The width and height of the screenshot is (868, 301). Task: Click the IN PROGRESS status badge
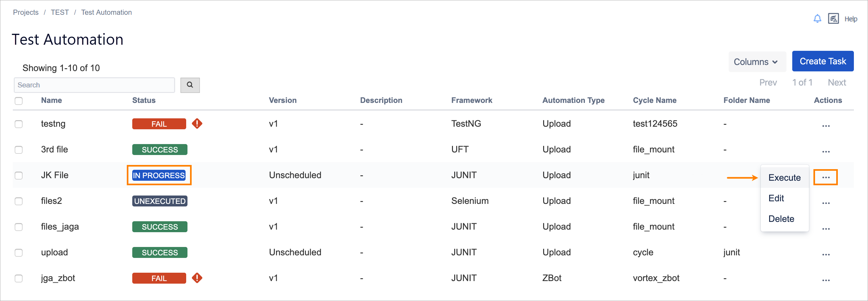coord(159,176)
